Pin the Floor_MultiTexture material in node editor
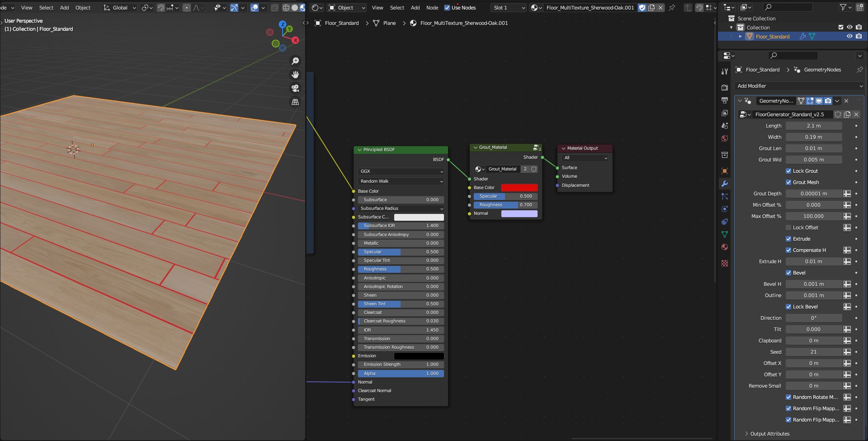 672,8
